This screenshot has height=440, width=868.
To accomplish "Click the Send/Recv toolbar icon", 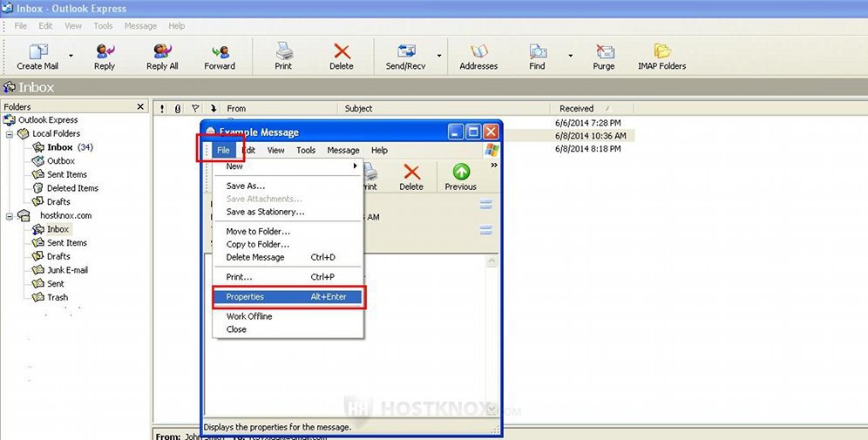I will (406, 57).
